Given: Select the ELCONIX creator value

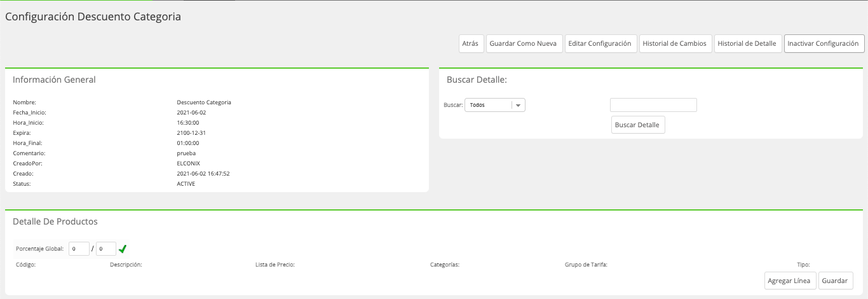Looking at the screenshot, I should [189, 163].
